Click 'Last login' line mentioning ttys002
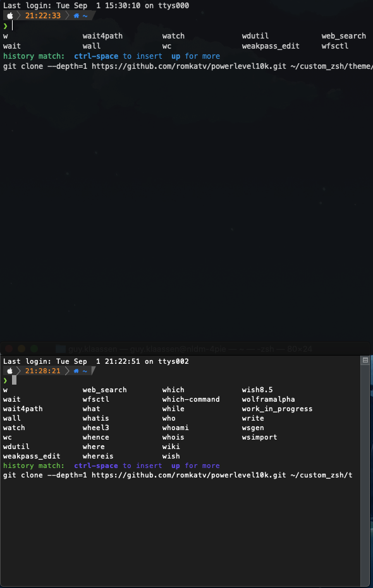 pyautogui.click(x=96, y=361)
